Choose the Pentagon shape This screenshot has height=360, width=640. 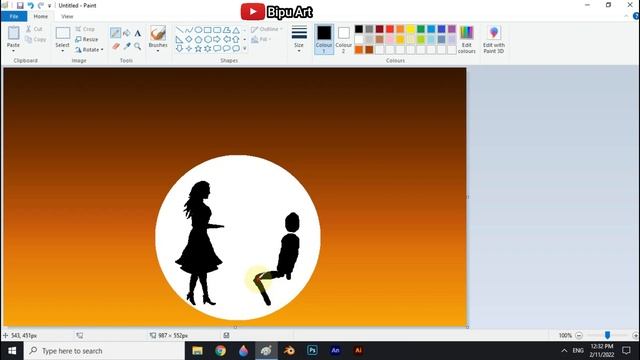198,40
